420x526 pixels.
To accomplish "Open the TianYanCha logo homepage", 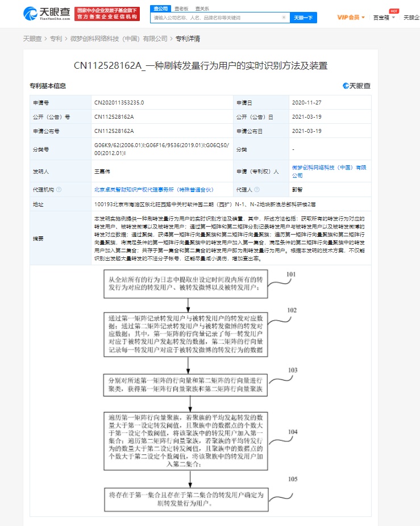I will [47, 14].
